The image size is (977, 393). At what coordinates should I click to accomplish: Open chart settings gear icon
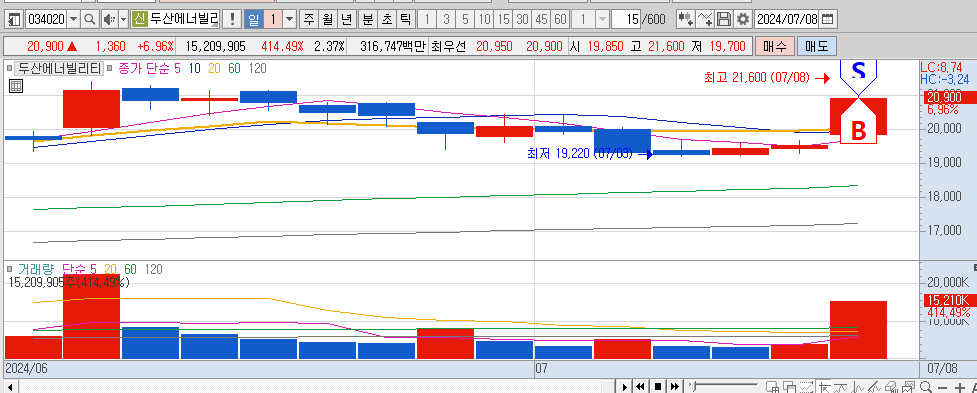click(743, 19)
